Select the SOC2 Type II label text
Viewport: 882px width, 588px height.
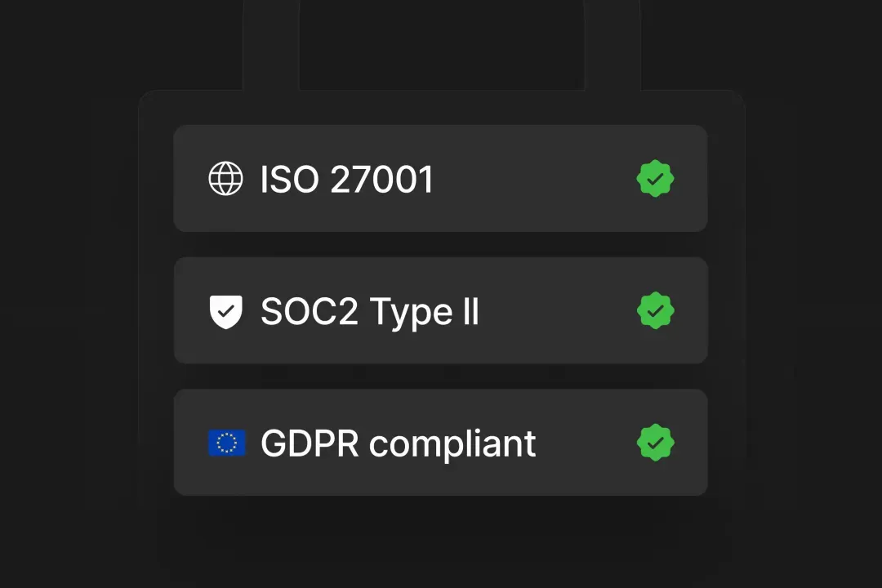point(369,311)
